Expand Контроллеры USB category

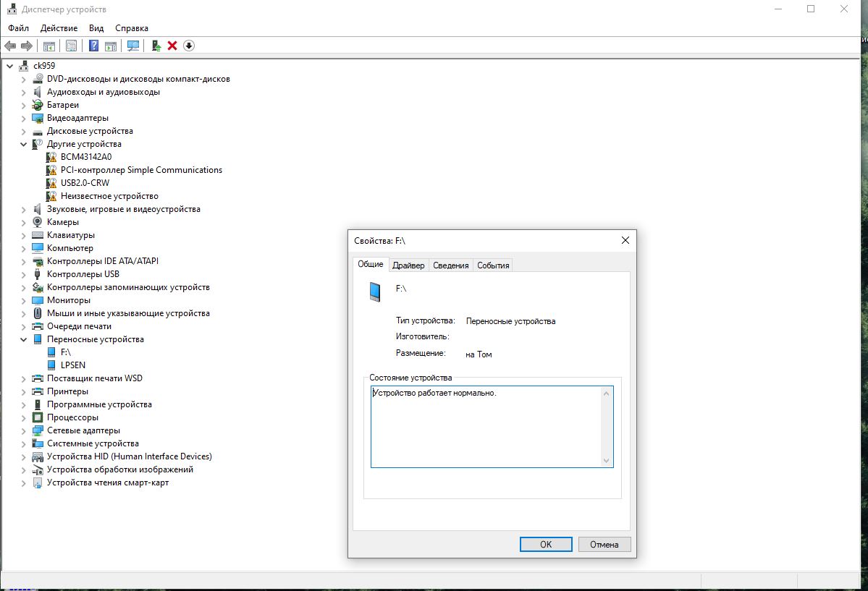tap(23, 274)
